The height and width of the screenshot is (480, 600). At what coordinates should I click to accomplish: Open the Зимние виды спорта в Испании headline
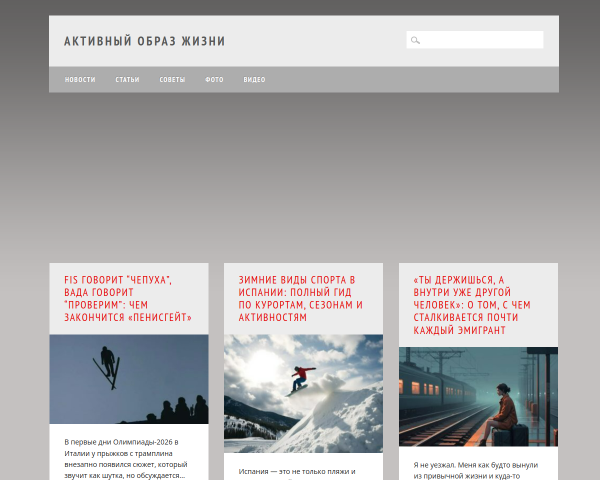pyautogui.click(x=300, y=299)
